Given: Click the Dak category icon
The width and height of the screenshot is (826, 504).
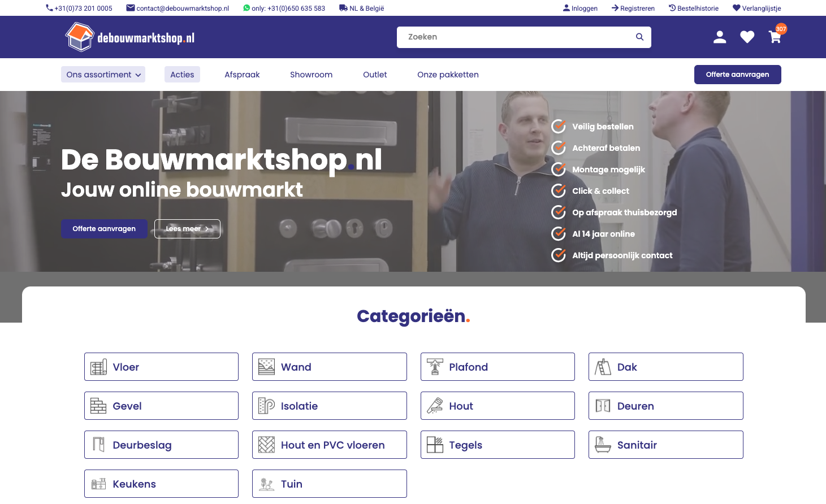Looking at the screenshot, I should coord(603,367).
